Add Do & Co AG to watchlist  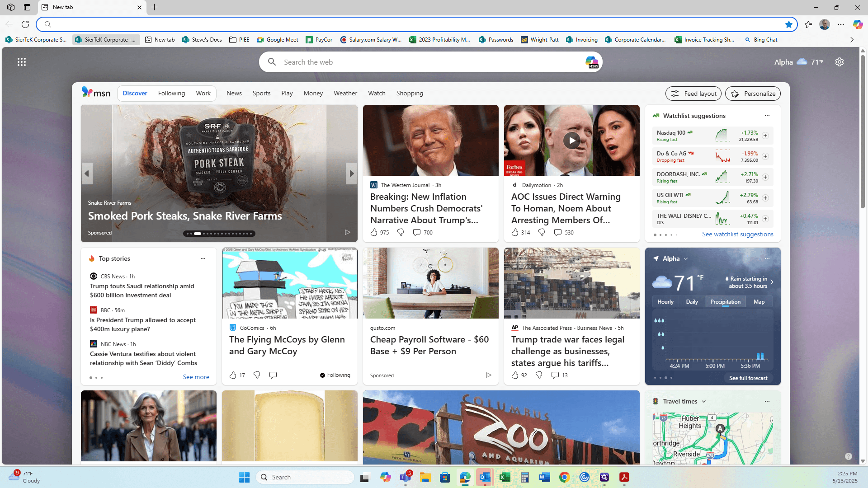tap(765, 156)
